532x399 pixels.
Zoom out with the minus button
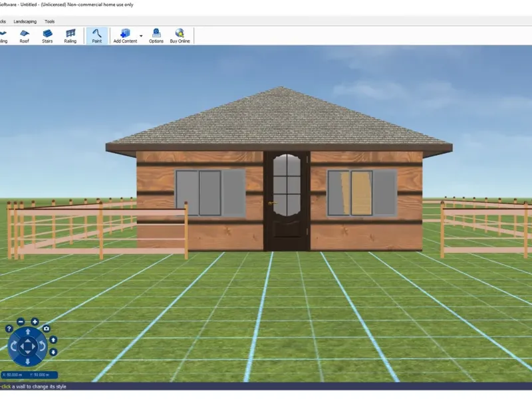[21, 321]
